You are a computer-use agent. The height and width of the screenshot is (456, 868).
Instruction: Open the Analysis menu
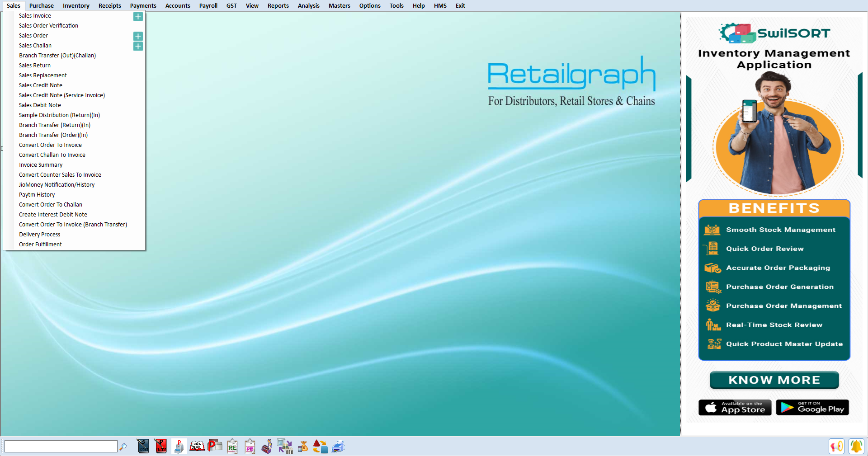[309, 5]
